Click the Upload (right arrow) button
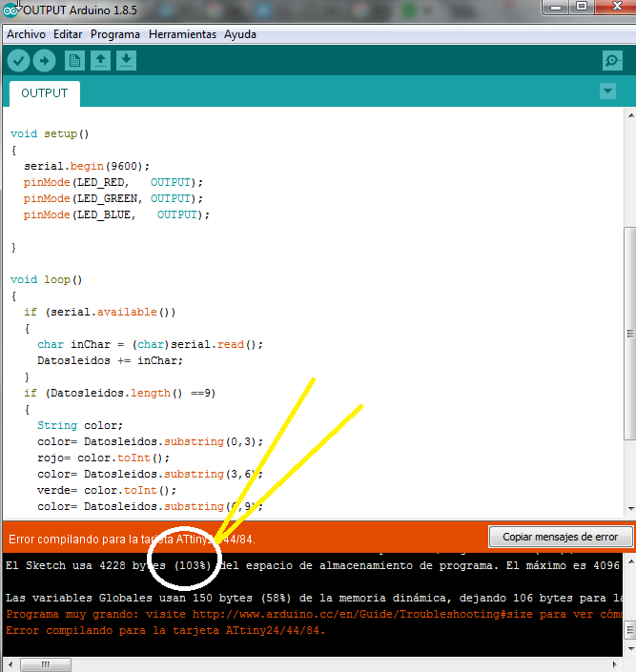 [44, 61]
